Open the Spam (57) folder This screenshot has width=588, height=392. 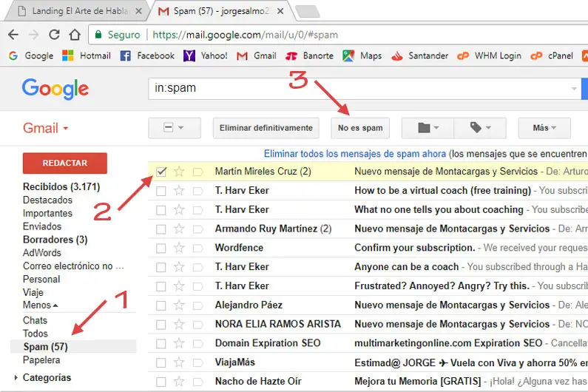point(45,347)
